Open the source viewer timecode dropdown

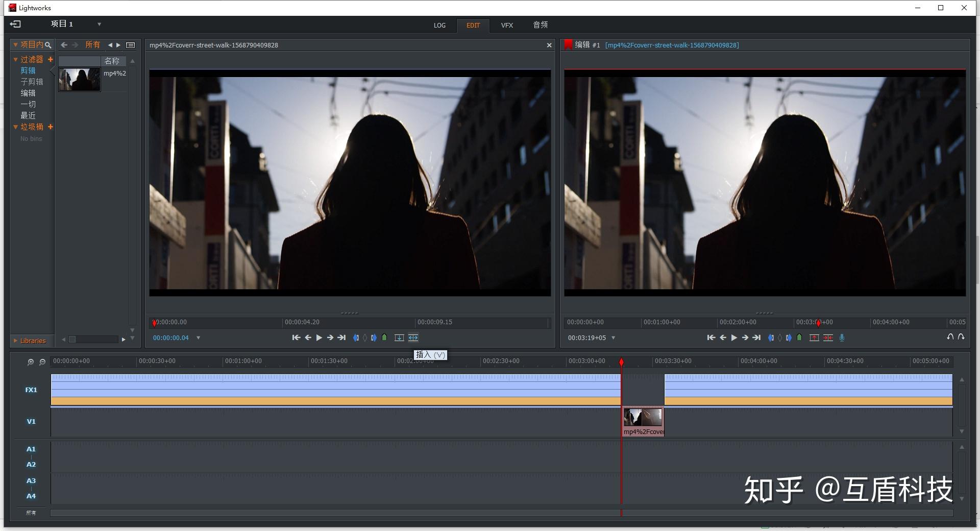coord(198,337)
